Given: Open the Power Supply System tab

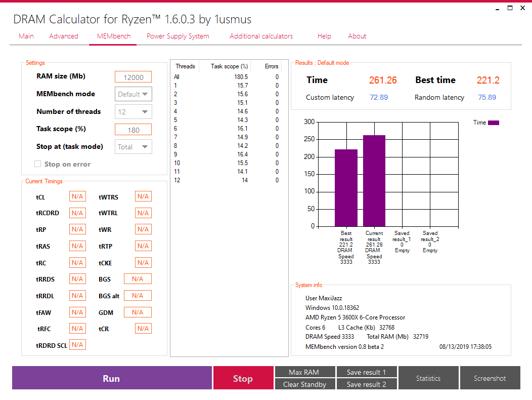Looking at the screenshot, I should click(x=178, y=36).
